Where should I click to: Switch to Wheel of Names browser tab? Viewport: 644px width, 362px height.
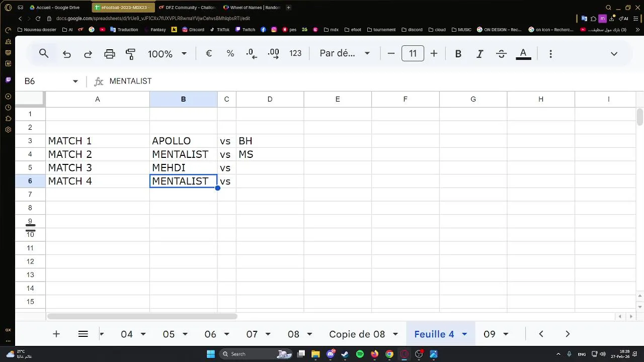(x=252, y=8)
